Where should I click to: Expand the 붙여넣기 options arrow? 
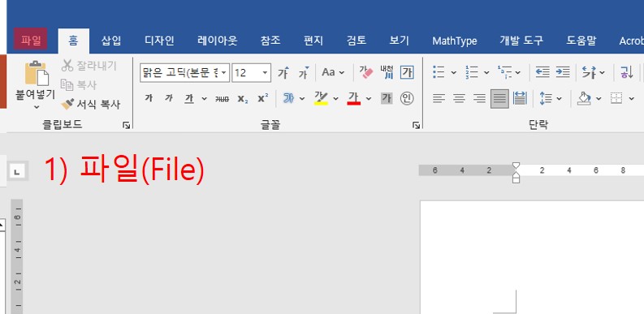37,108
